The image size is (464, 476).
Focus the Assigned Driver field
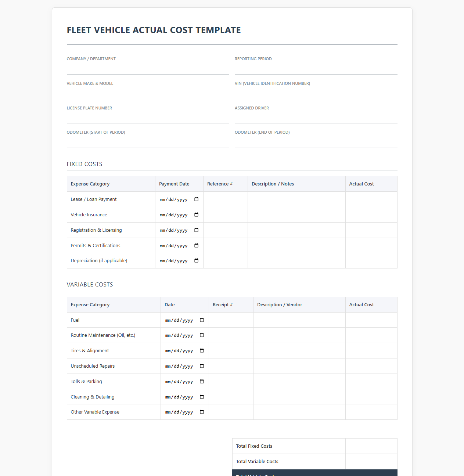click(x=316, y=118)
